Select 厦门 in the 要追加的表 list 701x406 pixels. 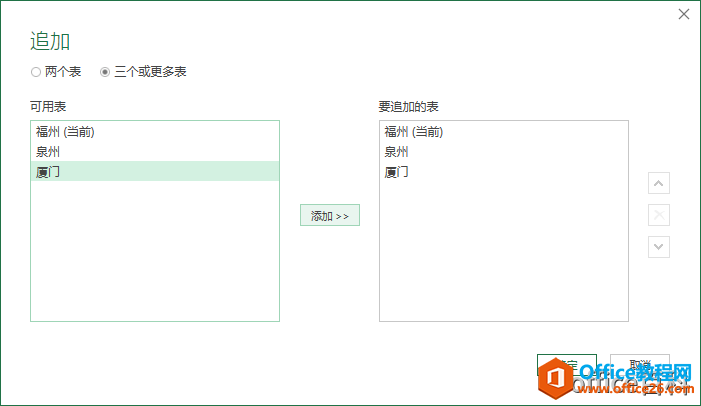397,172
